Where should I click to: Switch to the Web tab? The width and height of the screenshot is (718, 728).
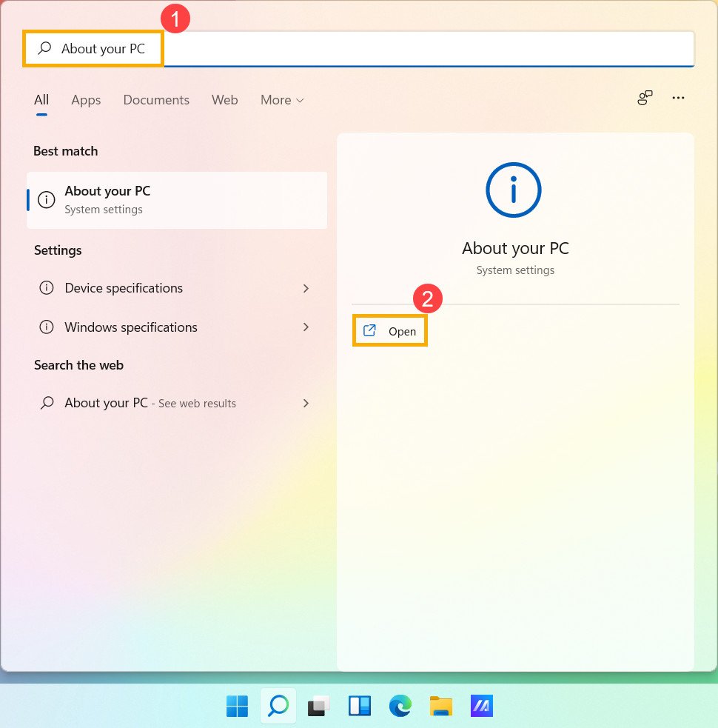pos(224,100)
